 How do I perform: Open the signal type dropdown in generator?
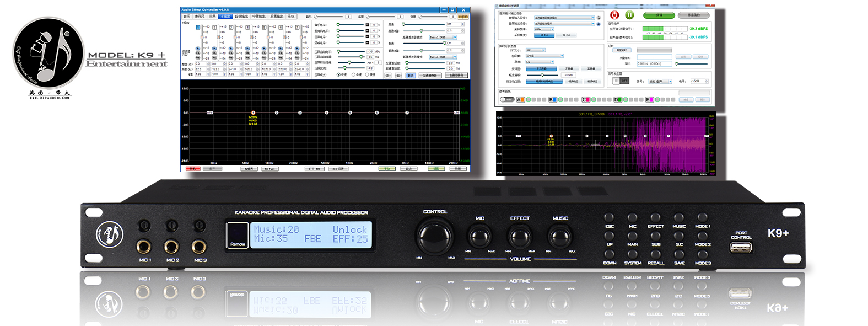(x=660, y=82)
